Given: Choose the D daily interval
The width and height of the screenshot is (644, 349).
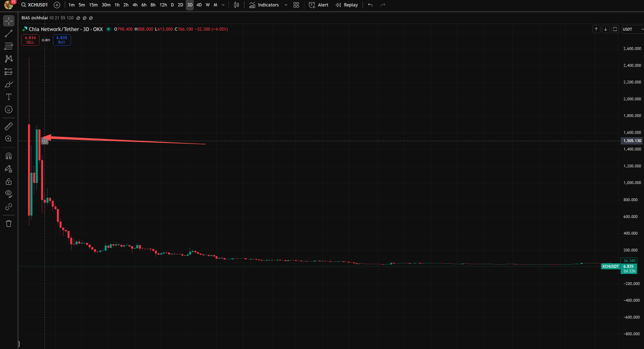Looking at the screenshot, I should 172,5.
